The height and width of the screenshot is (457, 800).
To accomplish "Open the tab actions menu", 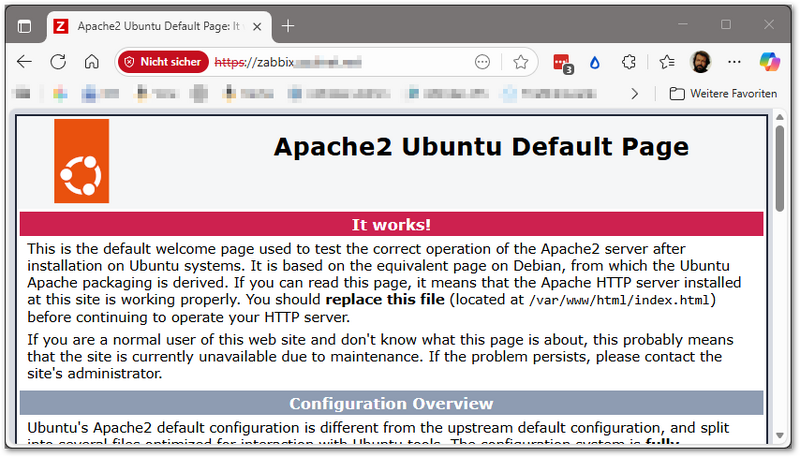I will pyautogui.click(x=25, y=25).
